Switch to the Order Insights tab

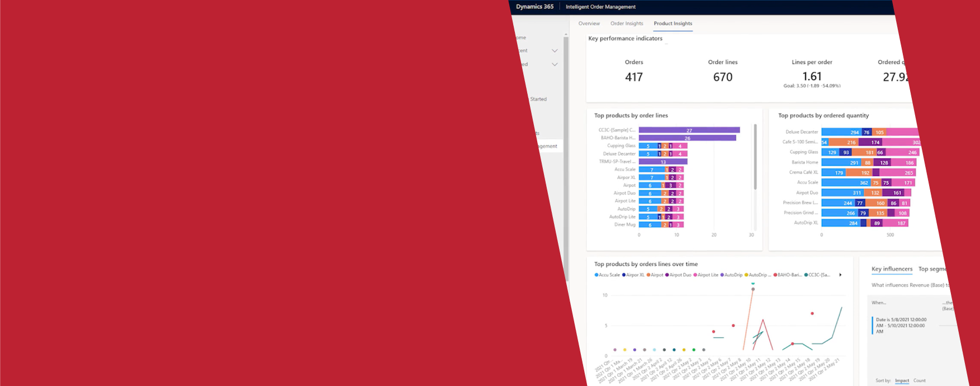click(x=627, y=23)
